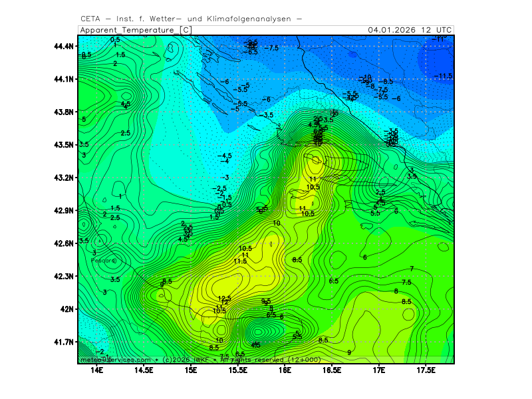The image size is (532, 399).
Task: Click the 14E longitude axis label
Action: [97, 370]
